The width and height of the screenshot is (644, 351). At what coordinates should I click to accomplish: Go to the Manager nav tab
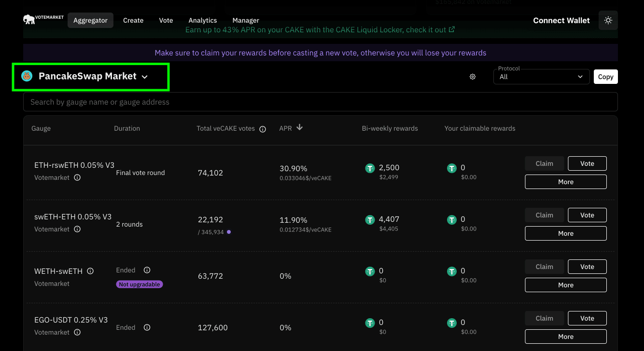click(246, 20)
